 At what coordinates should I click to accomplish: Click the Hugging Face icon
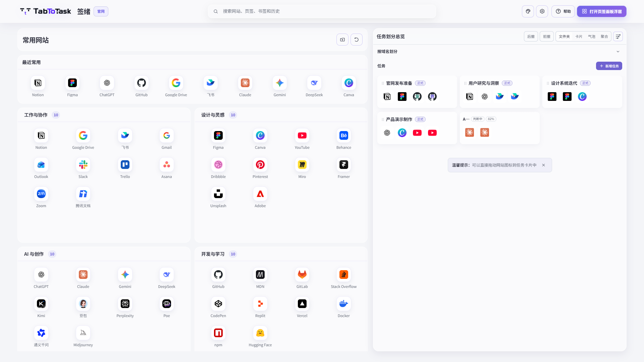(x=260, y=333)
